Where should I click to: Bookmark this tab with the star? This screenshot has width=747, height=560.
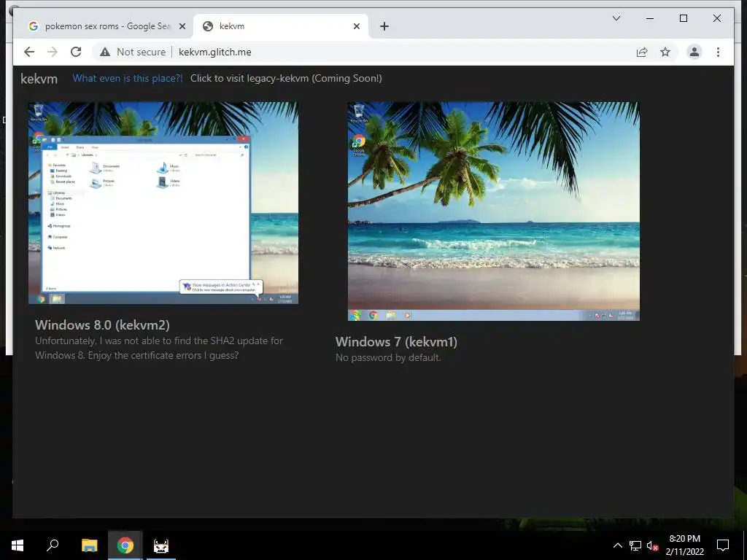(665, 52)
